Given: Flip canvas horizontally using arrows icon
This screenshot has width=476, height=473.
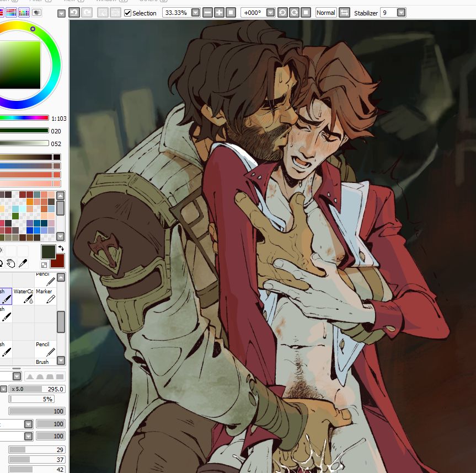Looking at the screenshot, I should point(344,13).
